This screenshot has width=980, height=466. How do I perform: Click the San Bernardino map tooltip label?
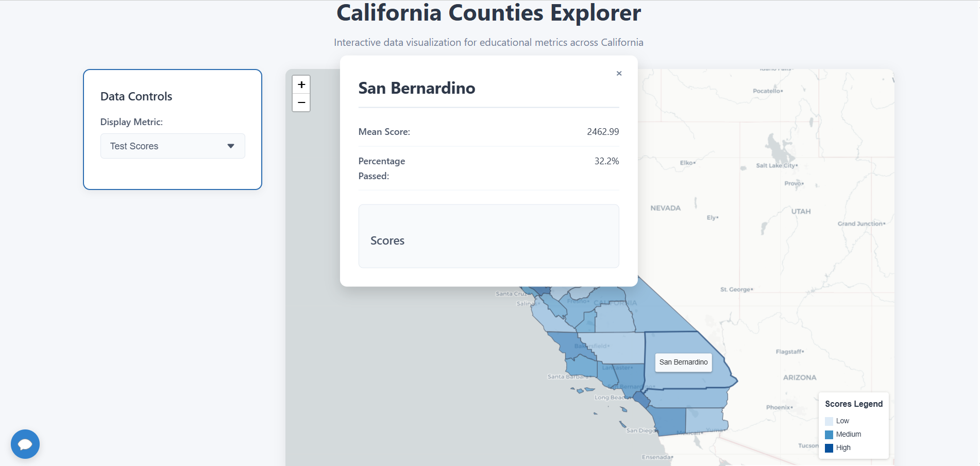click(683, 363)
